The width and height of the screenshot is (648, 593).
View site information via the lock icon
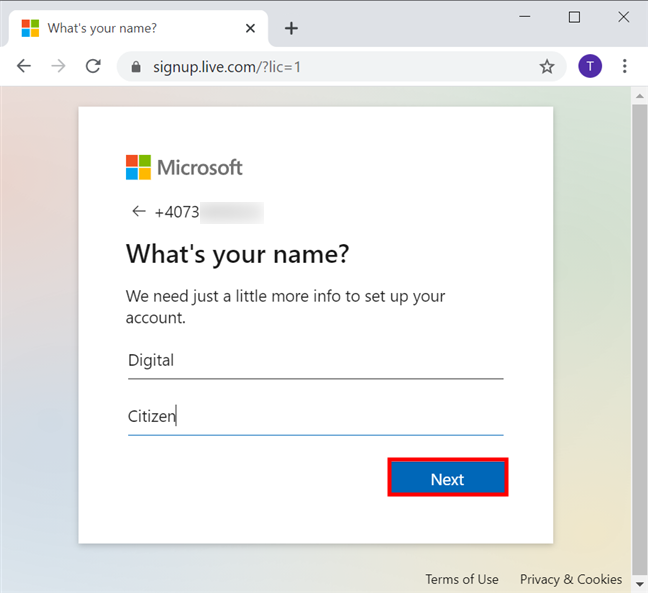pyautogui.click(x=136, y=67)
